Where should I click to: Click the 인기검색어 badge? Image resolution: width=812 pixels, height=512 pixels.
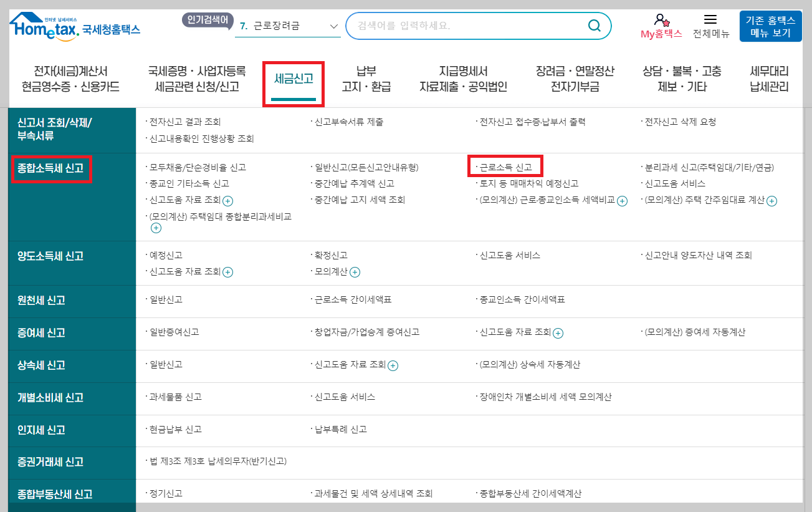pos(206,19)
